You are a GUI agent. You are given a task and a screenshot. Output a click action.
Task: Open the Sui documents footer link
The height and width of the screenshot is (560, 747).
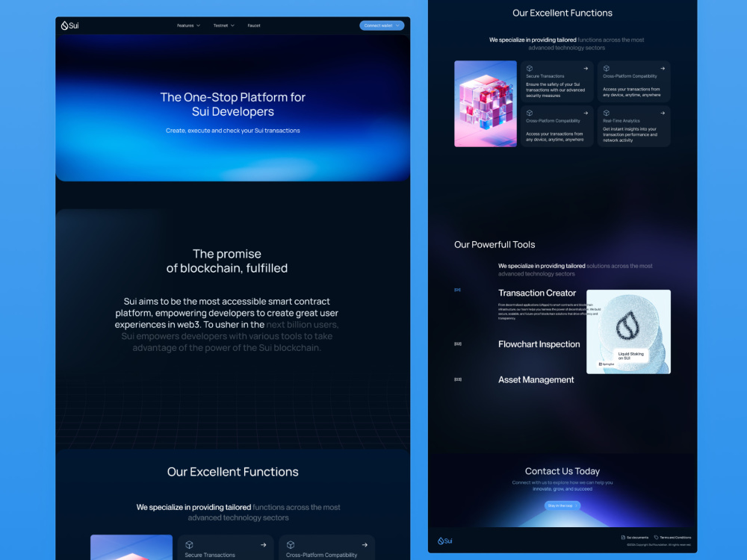(635, 538)
